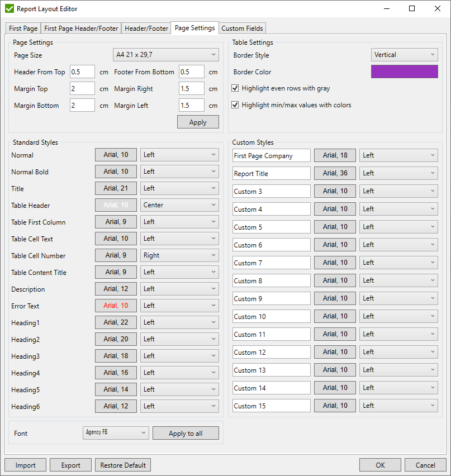This screenshot has width=451, height=476.
Task: Click the Apply button in Page Settings
Action: point(198,122)
